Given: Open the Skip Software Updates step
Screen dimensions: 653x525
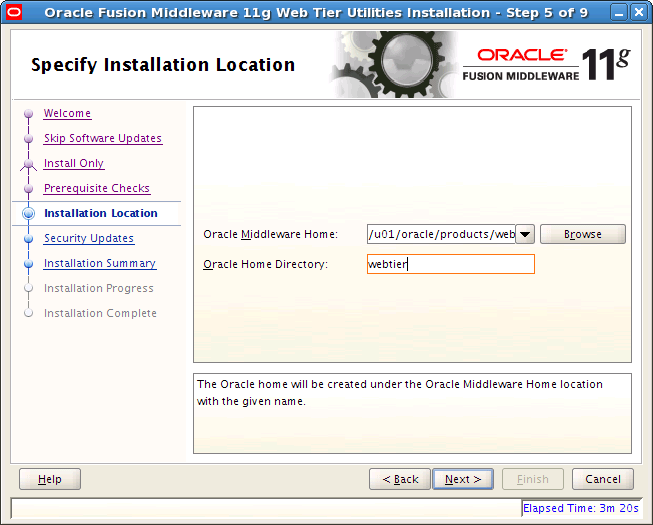Looking at the screenshot, I should click(103, 138).
